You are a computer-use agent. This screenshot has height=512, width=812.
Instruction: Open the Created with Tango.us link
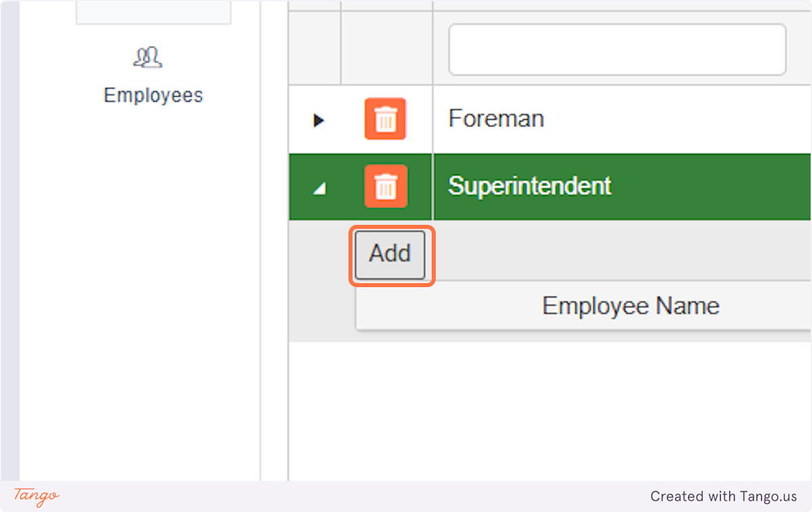pyautogui.click(x=723, y=496)
